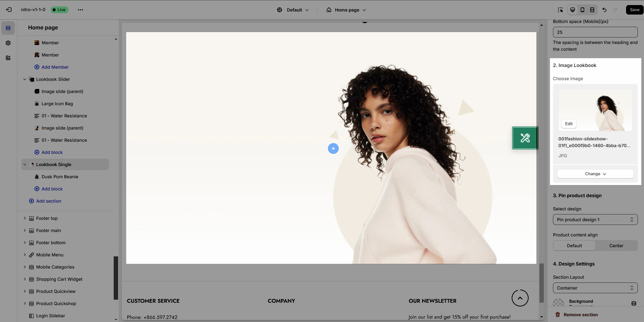The image size is (644, 322).
Task: Click the green tools widget button
Action: coord(525,138)
